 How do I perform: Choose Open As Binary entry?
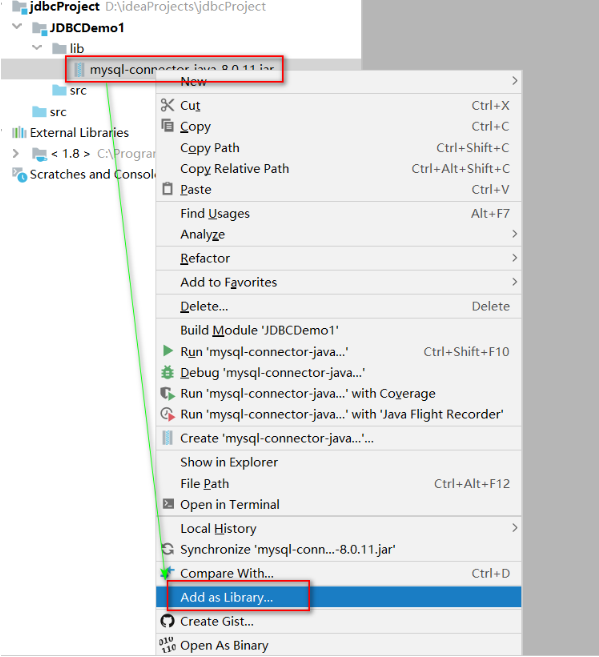click(x=338, y=646)
